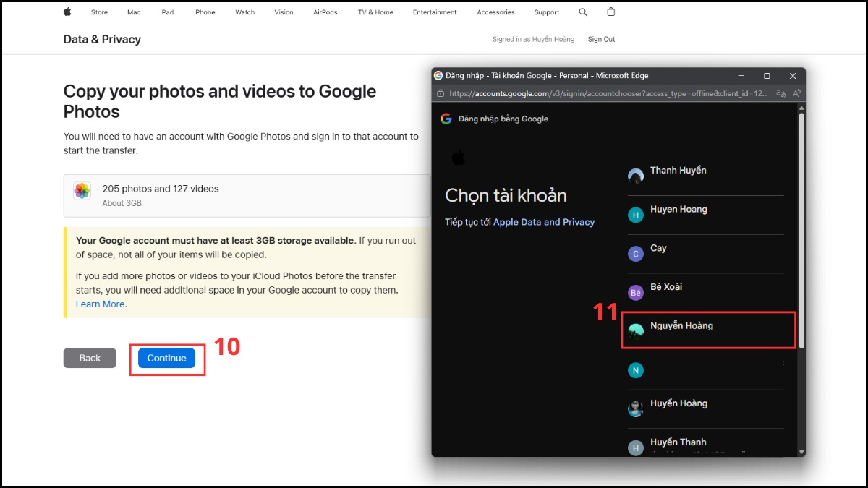Click the scrollbar down arrow in popup
The image size is (868, 488).
[x=801, y=452]
